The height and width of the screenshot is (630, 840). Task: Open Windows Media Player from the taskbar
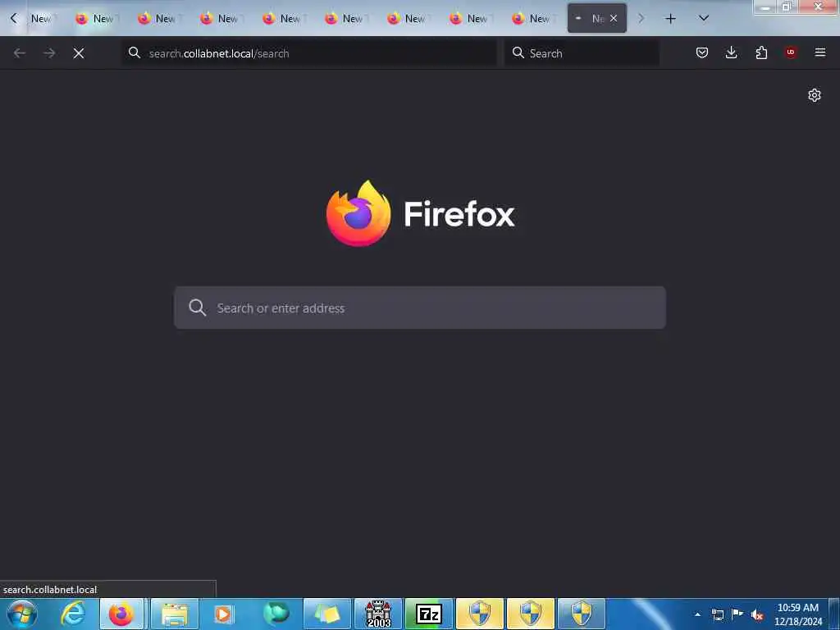pyautogui.click(x=223, y=614)
